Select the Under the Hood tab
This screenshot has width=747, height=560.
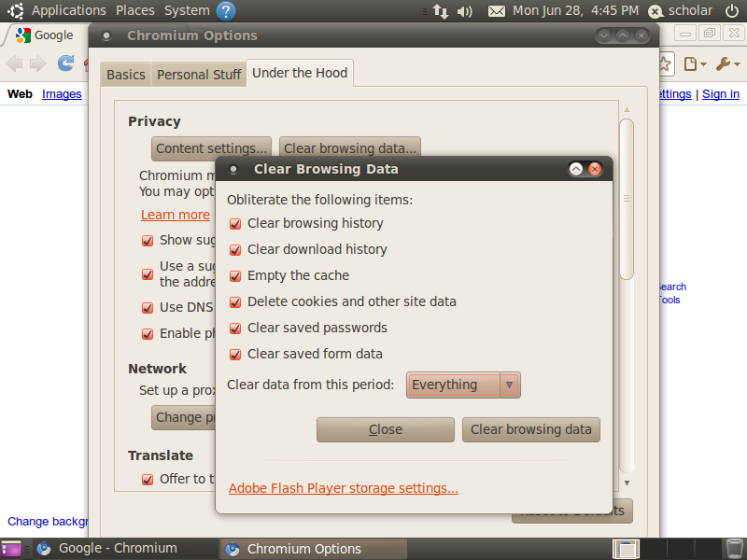tap(300, 73)
